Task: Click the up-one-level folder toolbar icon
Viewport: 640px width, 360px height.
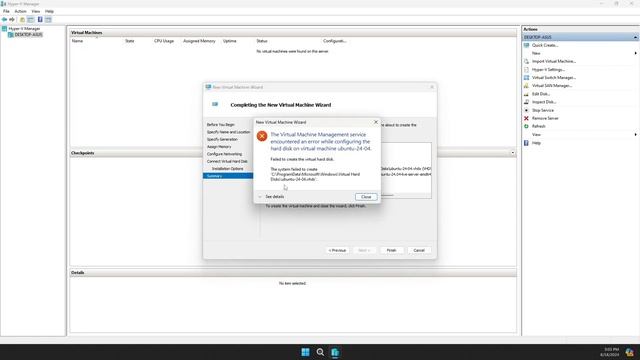Action: pos(22,20)
